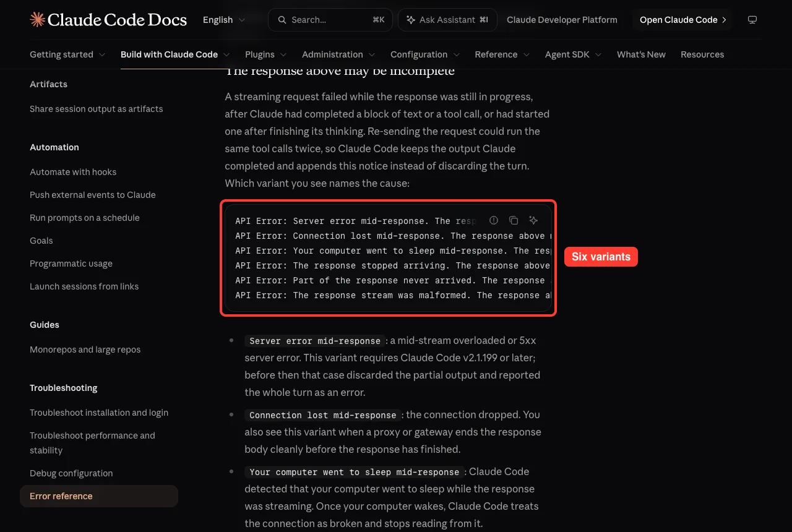
Task: Click the info icon in code block
Action: pyautogui.click(x=494, y=220)
